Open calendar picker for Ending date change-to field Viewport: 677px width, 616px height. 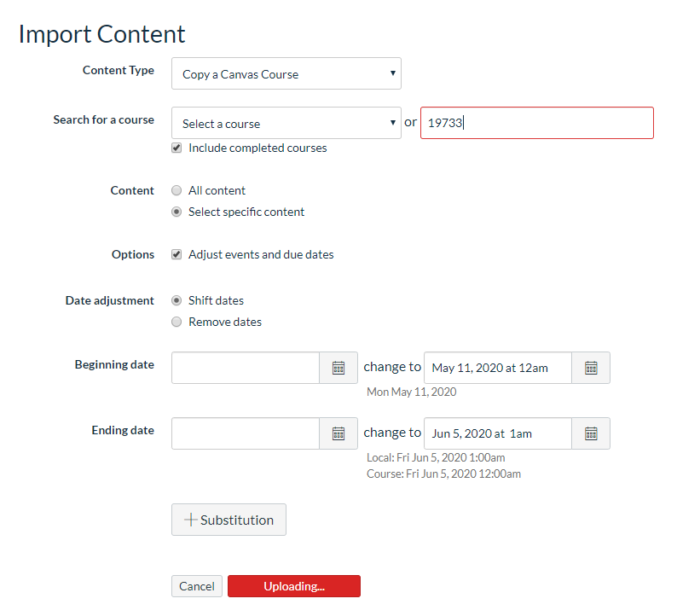591,433
